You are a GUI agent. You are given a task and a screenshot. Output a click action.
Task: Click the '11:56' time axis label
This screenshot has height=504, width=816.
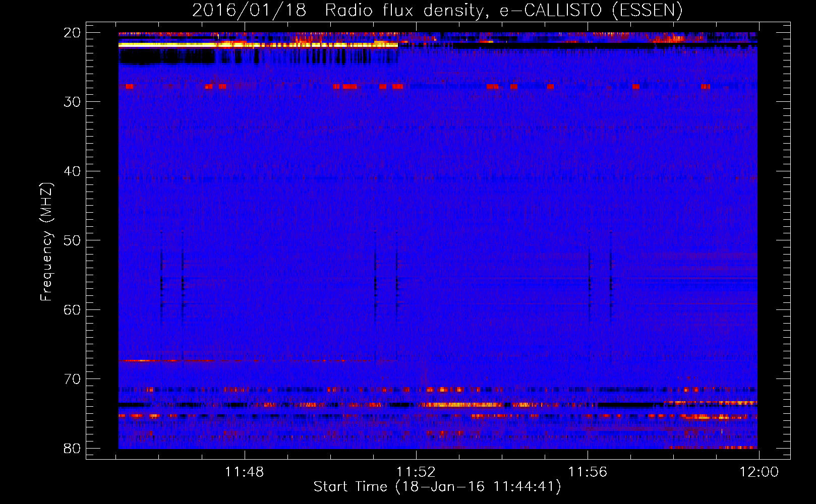(588, 472)
